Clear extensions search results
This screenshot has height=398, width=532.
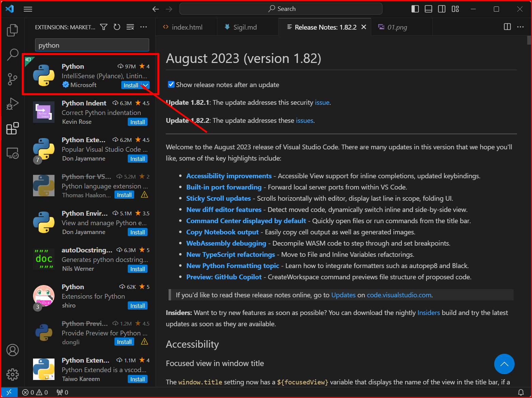(x=130, y=27)
